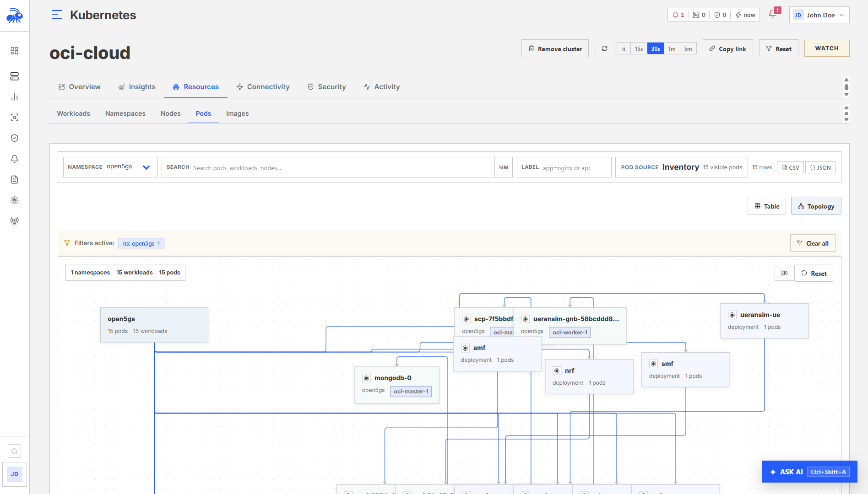868x494 pixels.
Task: Switch to the Images sub-tab
Action: tap(238, 113)
